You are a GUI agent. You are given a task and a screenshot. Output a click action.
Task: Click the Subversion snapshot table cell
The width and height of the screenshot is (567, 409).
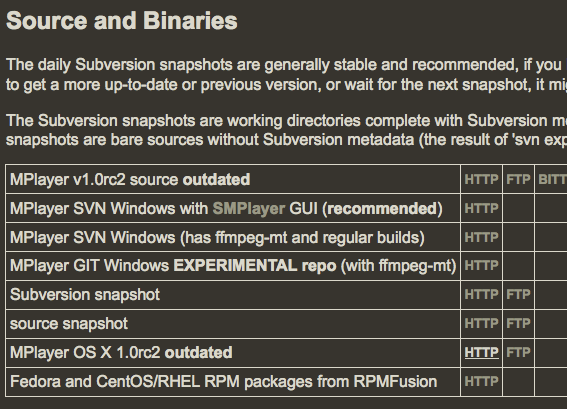(x=233, y=295)
